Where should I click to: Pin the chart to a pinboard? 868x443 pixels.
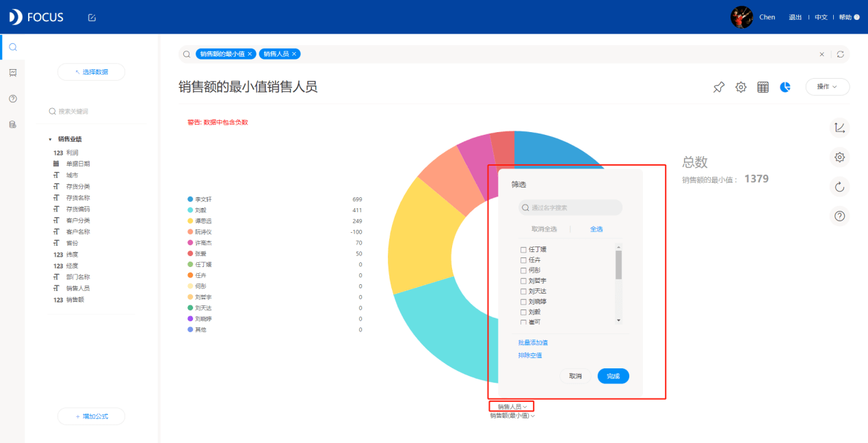[x=719, y=87]
